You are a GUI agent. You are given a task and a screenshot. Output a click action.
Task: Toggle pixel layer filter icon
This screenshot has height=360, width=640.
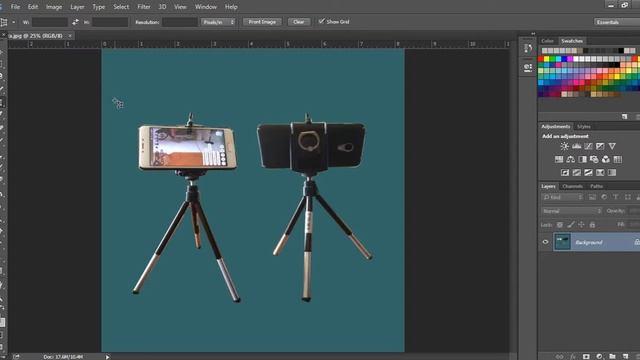tap(592, 198)
